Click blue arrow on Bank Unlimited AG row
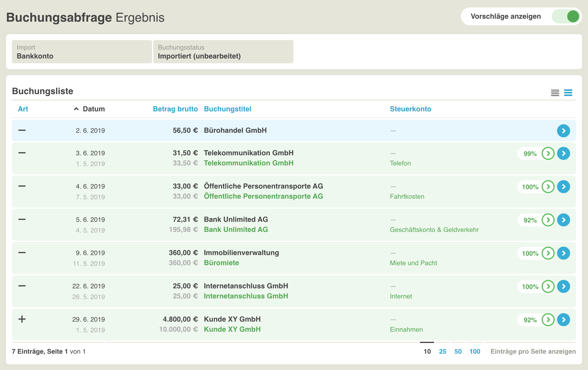Image resolution: width=588 pixels, height=370 pixels. (x=563, y=220)
